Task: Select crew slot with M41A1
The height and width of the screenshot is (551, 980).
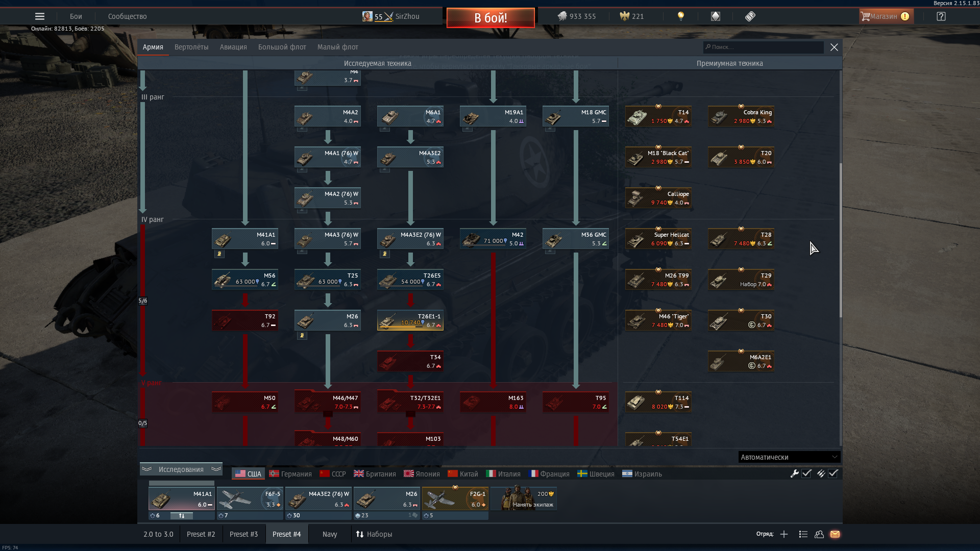Action: pyautogui.click(x=182, y=499)
